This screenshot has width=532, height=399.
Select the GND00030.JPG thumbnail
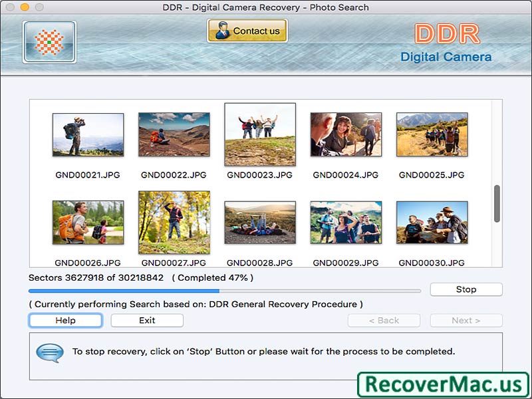[x=432, y=222]
